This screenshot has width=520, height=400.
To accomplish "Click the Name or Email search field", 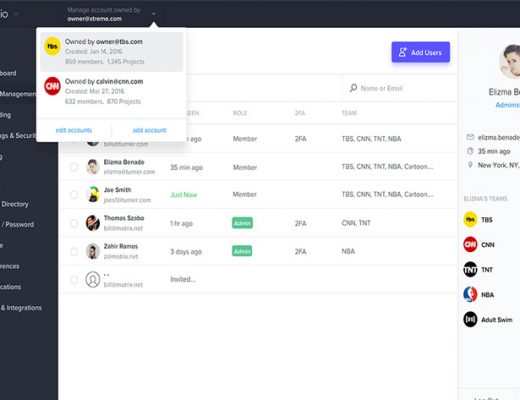I will pyautogui.click(x=399, y=88).
